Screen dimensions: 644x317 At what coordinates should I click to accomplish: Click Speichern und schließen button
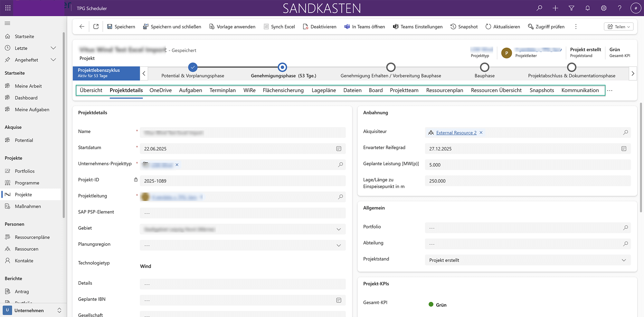click(x=172, y=27)
